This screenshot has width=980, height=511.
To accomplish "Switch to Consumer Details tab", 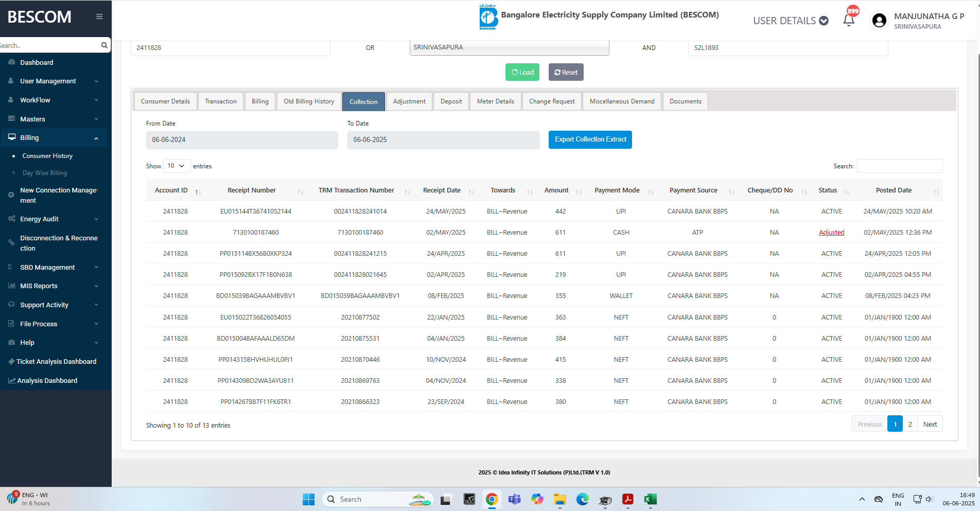I will pyautogui.click(x=165, y=101).
